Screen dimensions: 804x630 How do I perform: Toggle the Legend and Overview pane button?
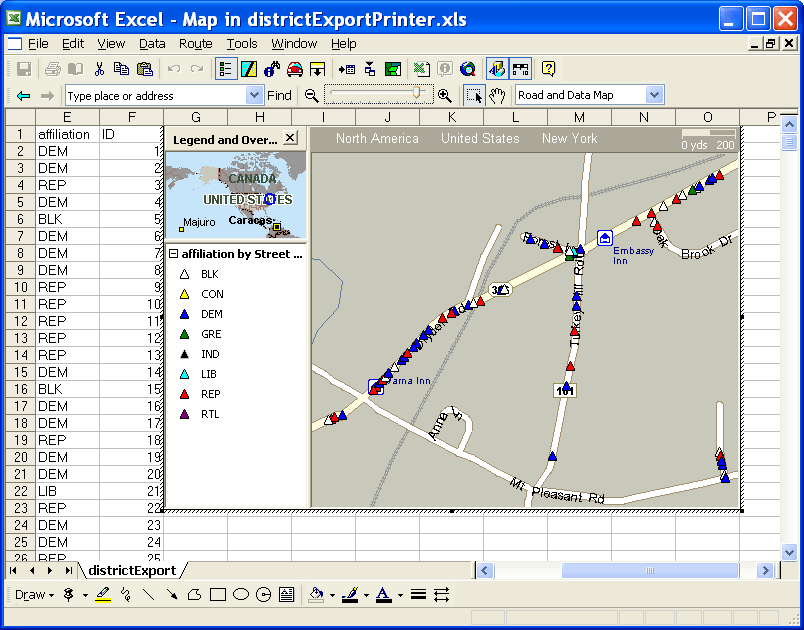coord(226,69)
